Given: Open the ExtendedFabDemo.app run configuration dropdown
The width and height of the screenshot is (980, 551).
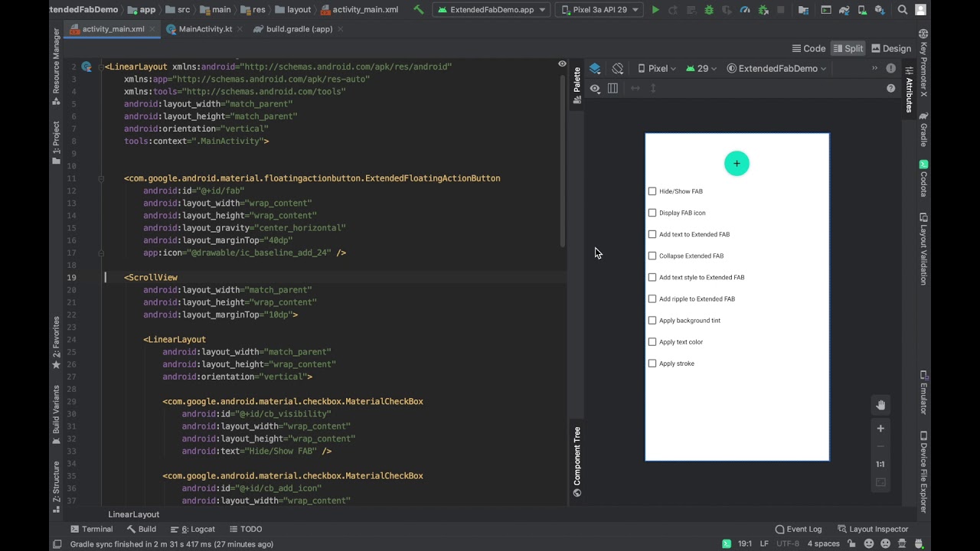Looking at the screenshot, I should point(491,10).
